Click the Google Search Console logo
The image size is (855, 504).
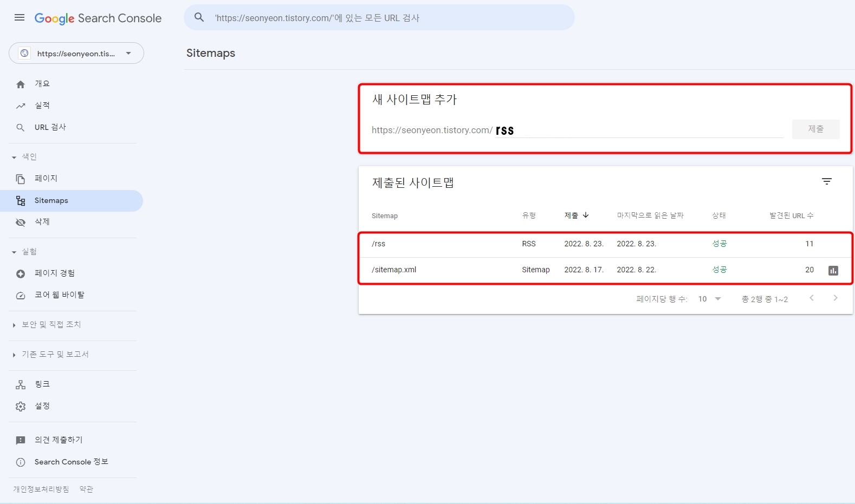point(98,18)
